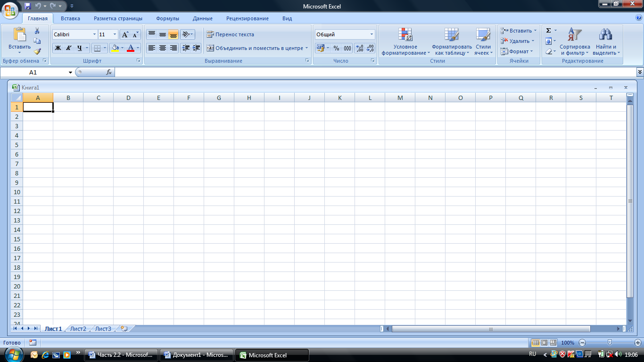This screenshot has height=362, width=644.
Task: Apply thousands separator format (000)
Action: pos(347,48)
